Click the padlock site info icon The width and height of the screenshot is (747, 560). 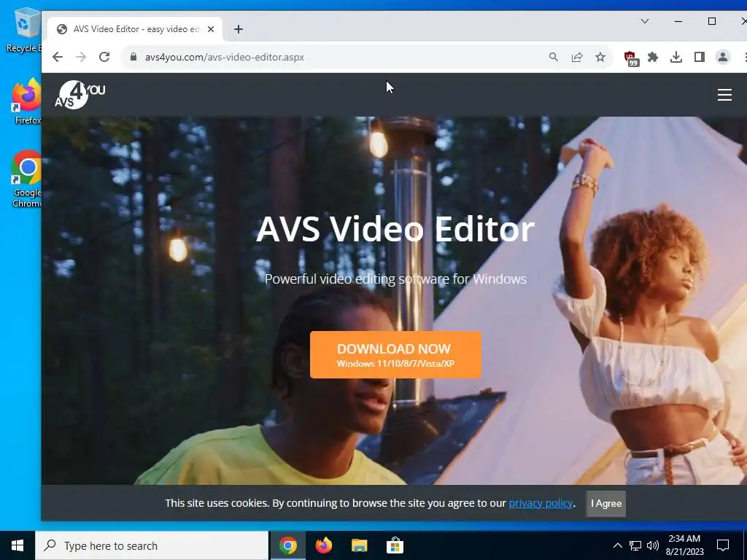point(133,57)
